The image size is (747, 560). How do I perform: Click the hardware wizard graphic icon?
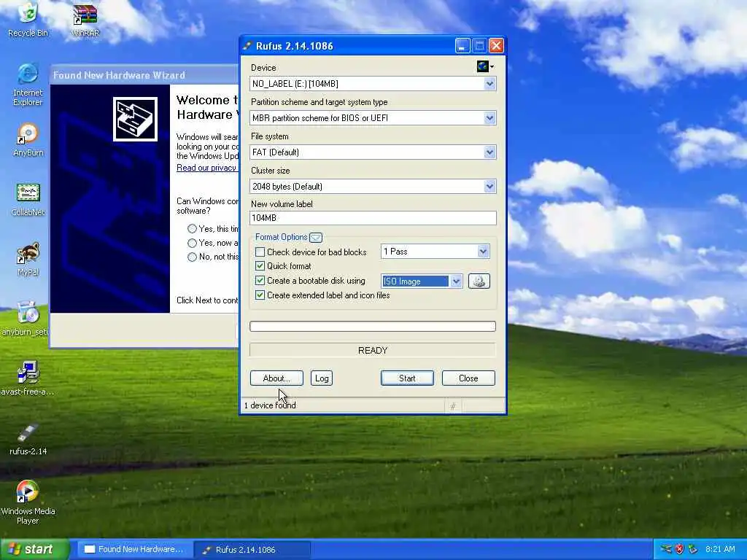tap(135, 119)
